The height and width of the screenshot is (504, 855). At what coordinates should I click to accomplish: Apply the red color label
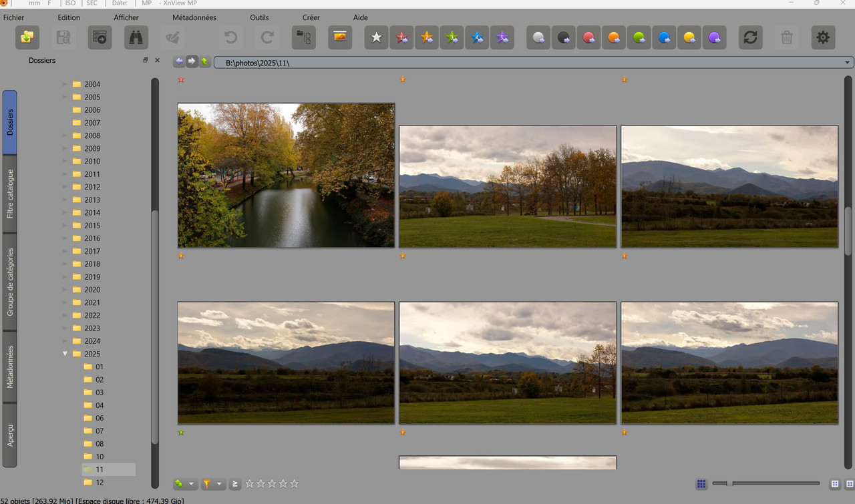(x=588, y=37)
